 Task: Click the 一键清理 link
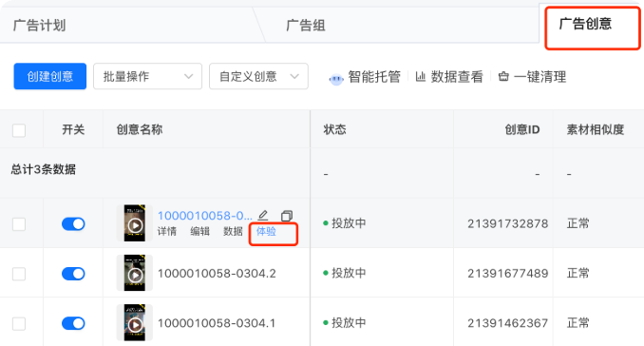click(540, 77)
